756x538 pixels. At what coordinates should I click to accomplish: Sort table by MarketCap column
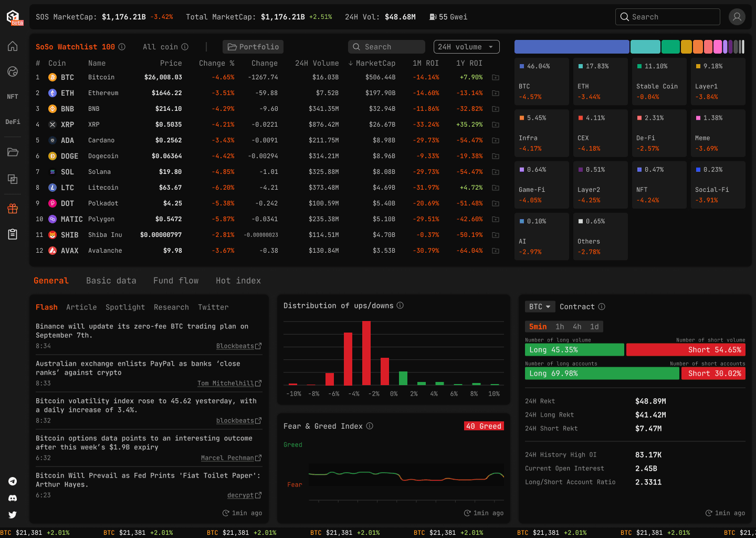coord(372,63)
